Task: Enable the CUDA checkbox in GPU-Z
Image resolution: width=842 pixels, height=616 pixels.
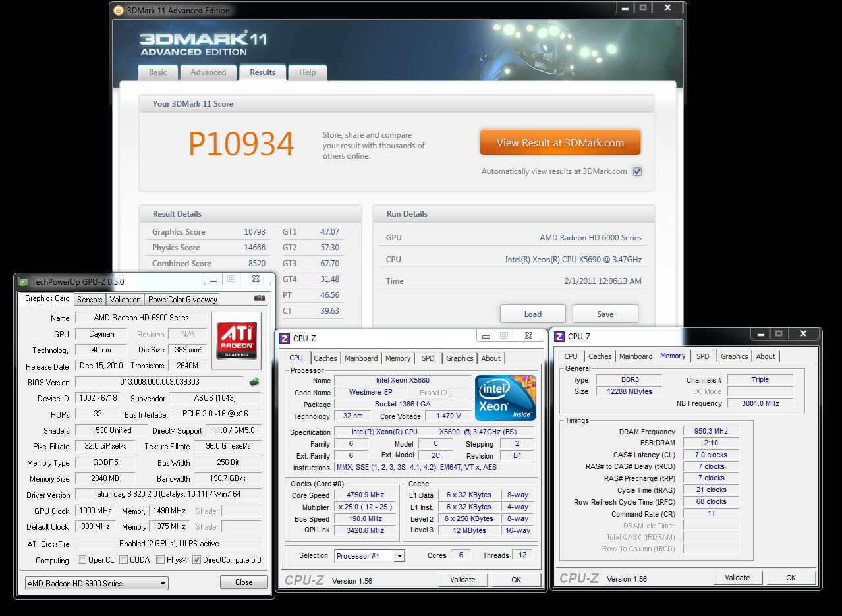Action: (123, 560)
